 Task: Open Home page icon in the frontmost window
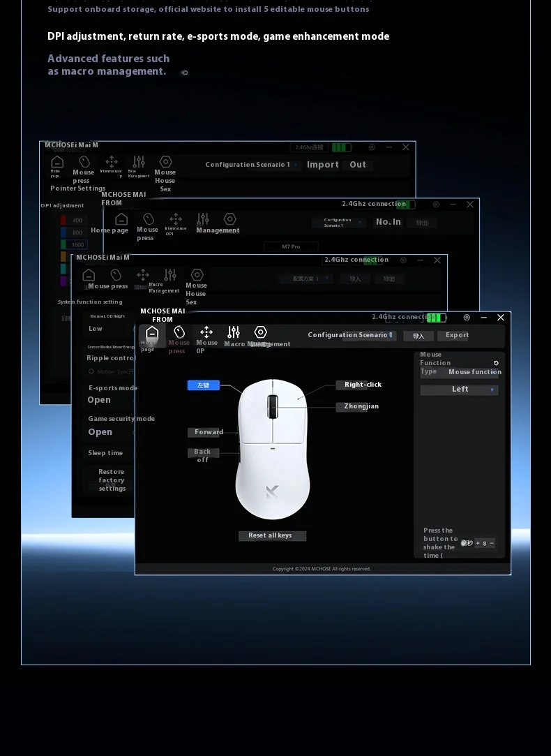pos(151,333)
